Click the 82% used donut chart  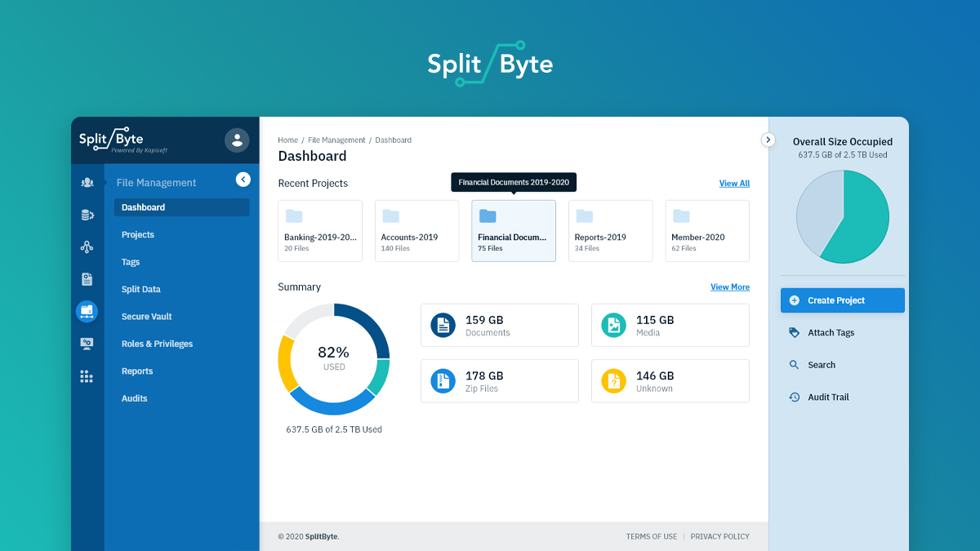[x=334, y=359]
